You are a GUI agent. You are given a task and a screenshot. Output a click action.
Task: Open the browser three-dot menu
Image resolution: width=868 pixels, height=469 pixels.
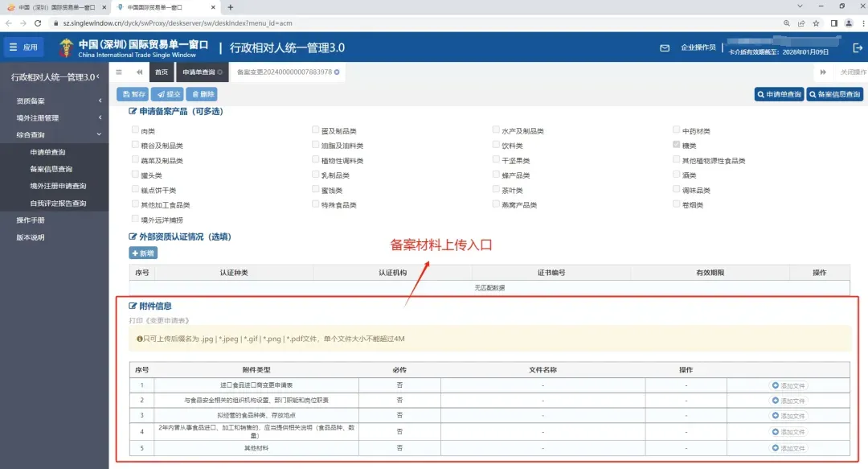coord(863,23)
